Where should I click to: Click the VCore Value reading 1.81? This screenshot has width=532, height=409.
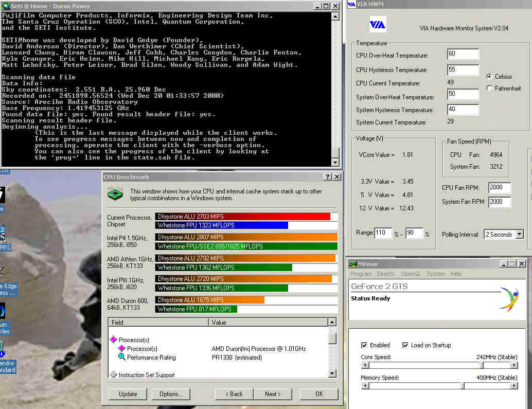coord(407,155)
